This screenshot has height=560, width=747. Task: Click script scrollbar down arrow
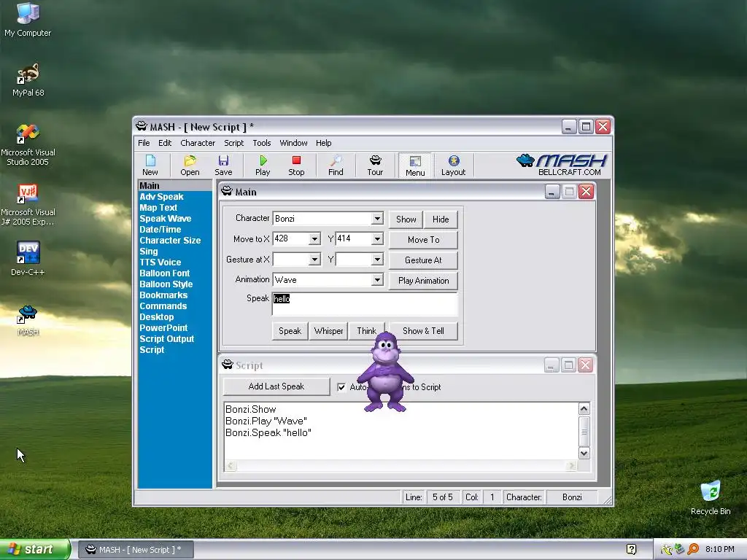point(584,454)
